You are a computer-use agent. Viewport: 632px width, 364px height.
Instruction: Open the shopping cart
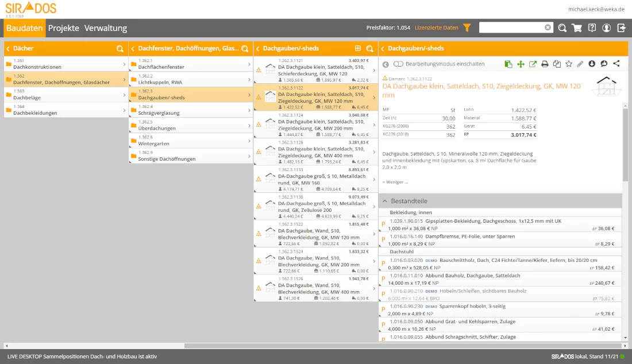pos(577,28)
